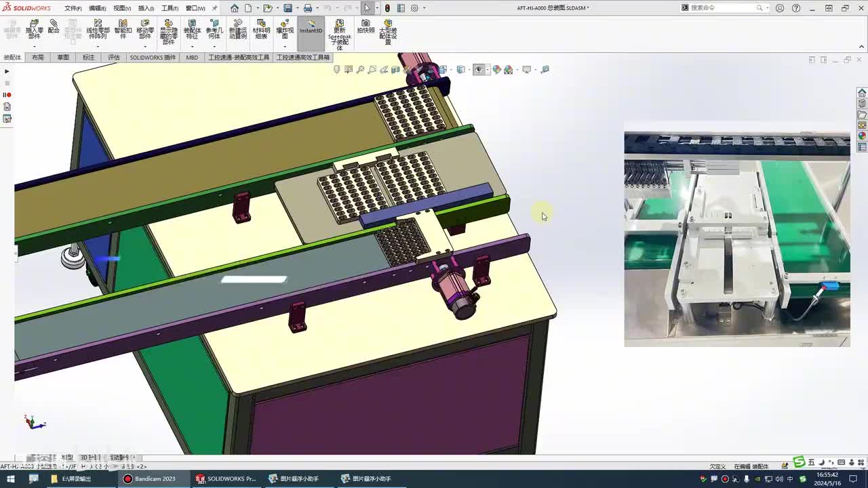
Task: Click the Insert Components (插入零部件) tool
Action: (x=35, y=29)
